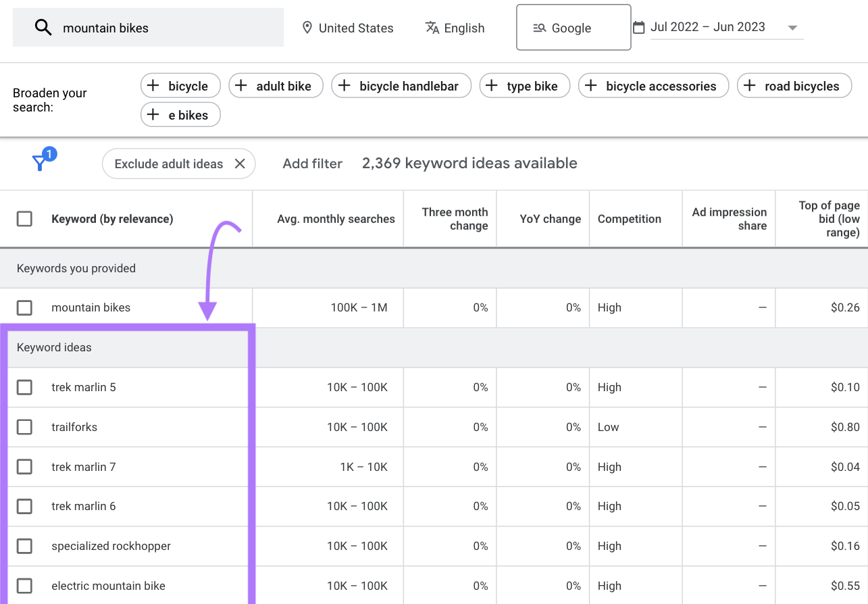Toggle the select-all keywords checkbox

[24, 219]
